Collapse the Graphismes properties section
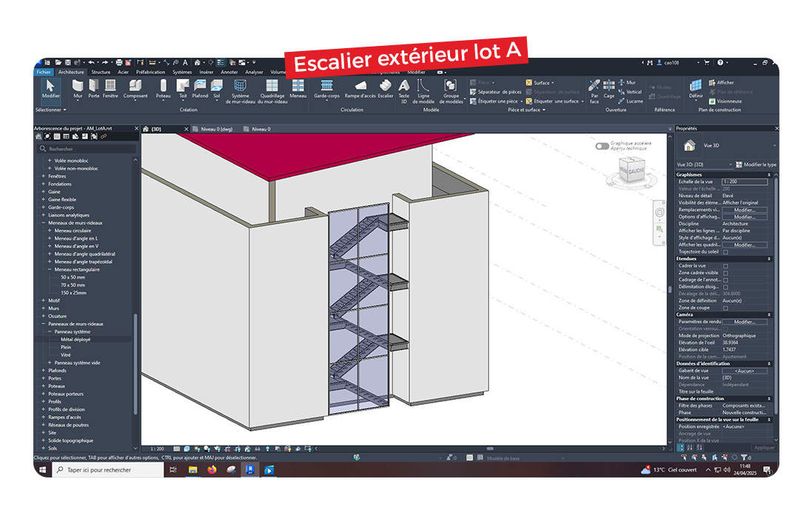 769,175
